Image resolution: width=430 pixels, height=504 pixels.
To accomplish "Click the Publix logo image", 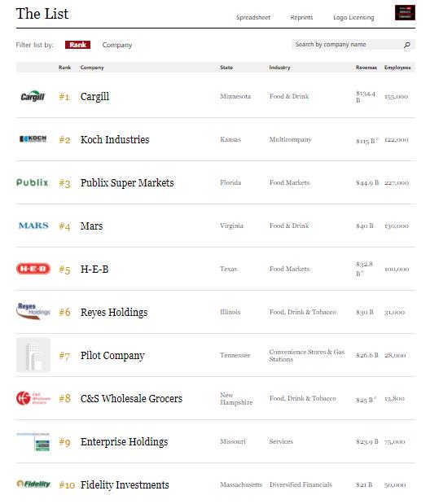I will tap(32, 182).
